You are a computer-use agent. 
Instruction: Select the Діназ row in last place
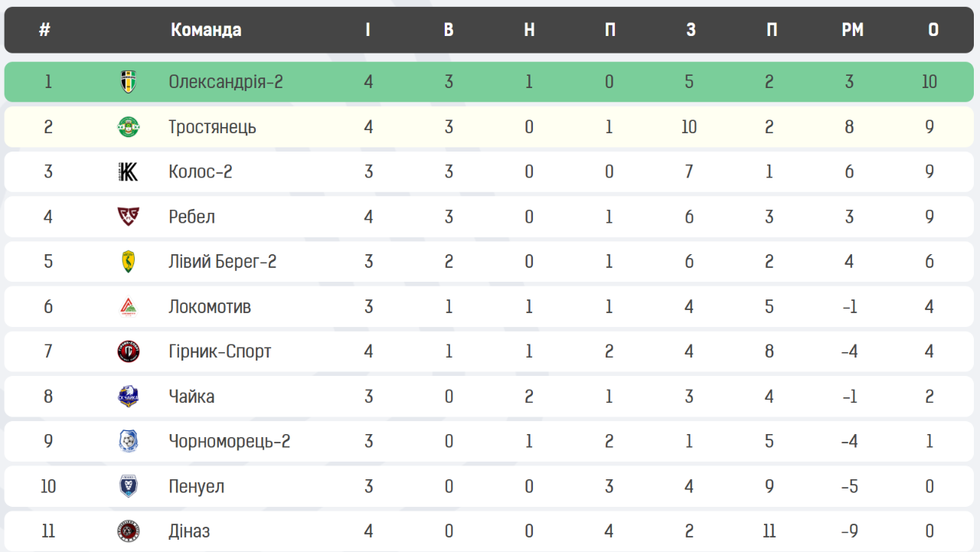pos(490,531)
